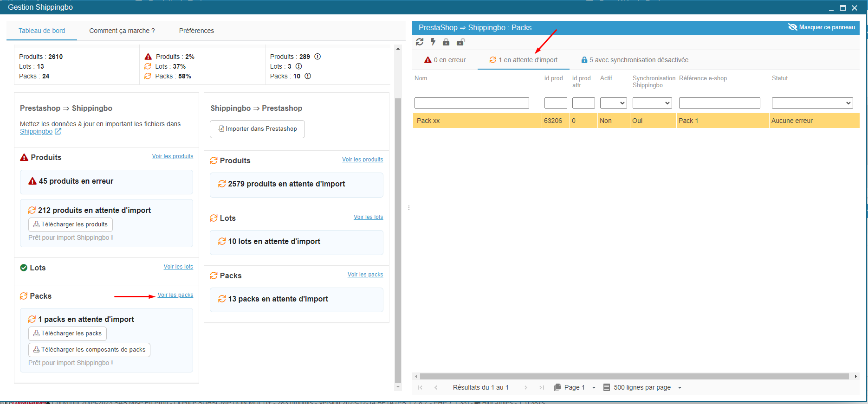The width and height of the screenshot is (868, 404).
Task: Click Importer dans Prestashop button
Action: point(257,129)
